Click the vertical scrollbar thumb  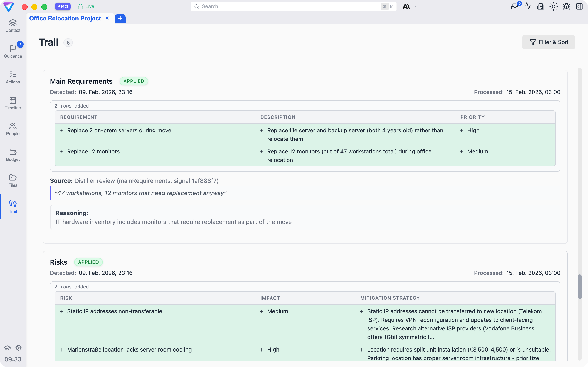coord(580,287)
